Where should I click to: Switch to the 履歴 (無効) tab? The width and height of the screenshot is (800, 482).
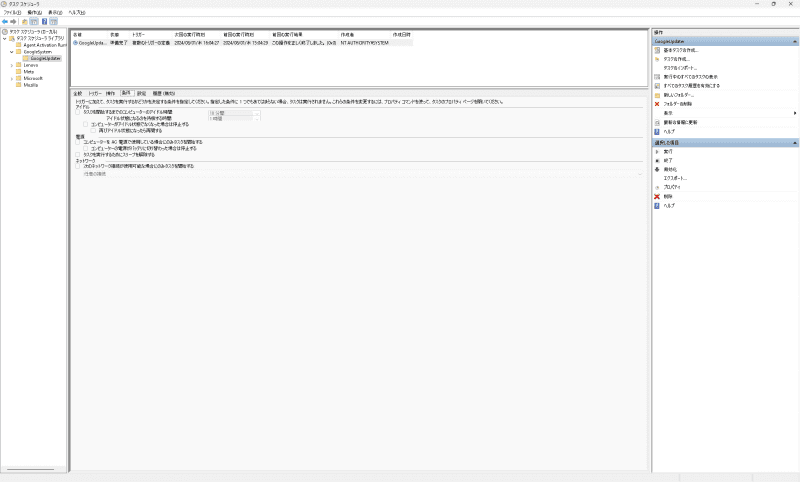[164, 93]
